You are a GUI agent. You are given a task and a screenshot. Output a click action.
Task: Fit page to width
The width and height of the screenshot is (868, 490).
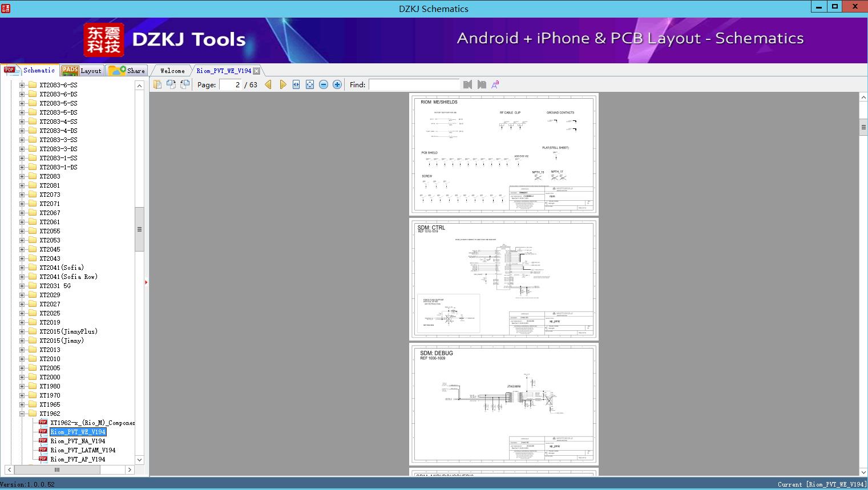[x=296, y=84]
